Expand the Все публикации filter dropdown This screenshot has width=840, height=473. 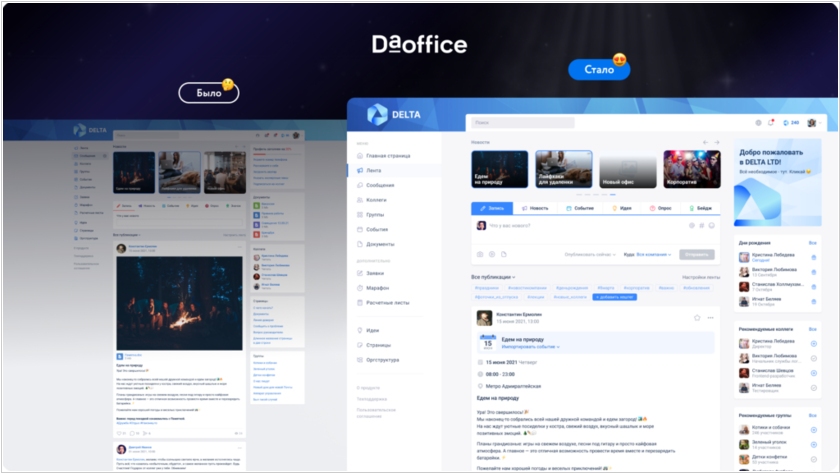[x=493, y=277]
